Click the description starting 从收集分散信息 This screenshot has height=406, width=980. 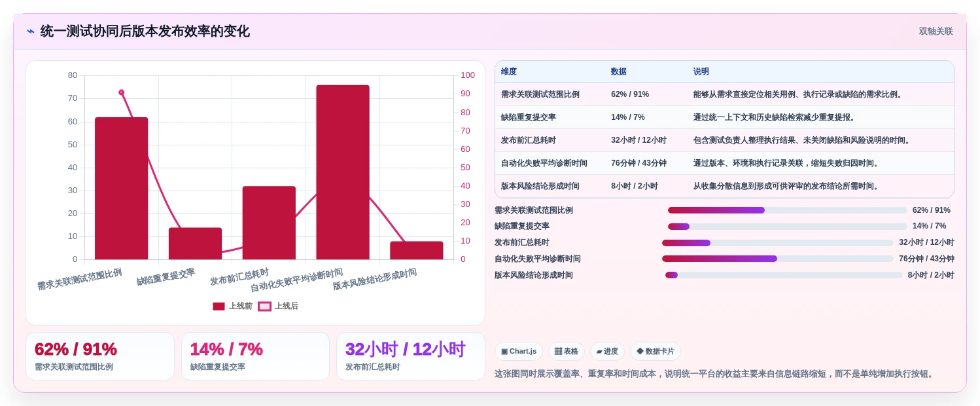tap(788, 186)
